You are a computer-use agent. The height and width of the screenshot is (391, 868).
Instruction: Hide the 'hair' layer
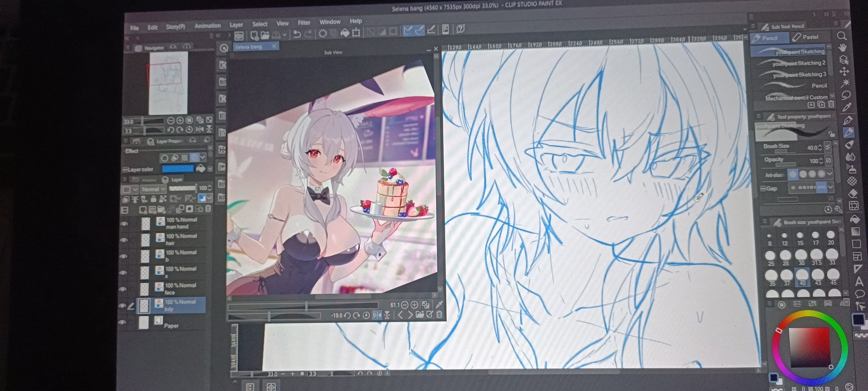[x=123, y=240]
